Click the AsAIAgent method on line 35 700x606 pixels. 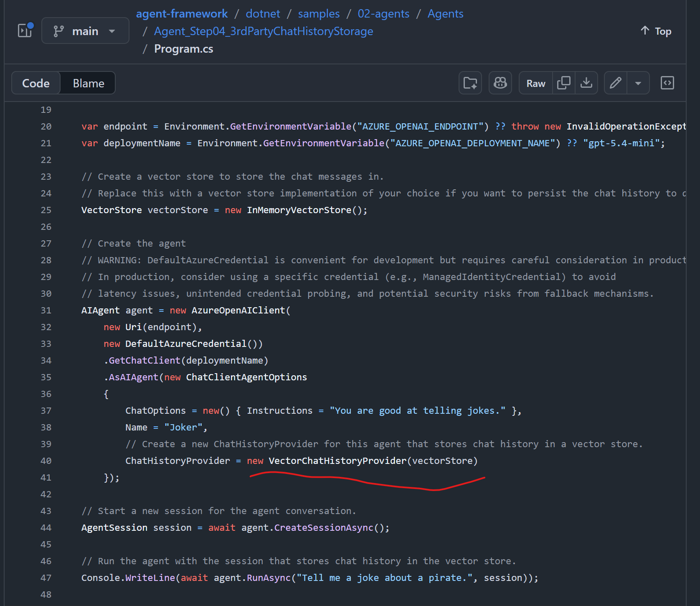pos(134,377)
